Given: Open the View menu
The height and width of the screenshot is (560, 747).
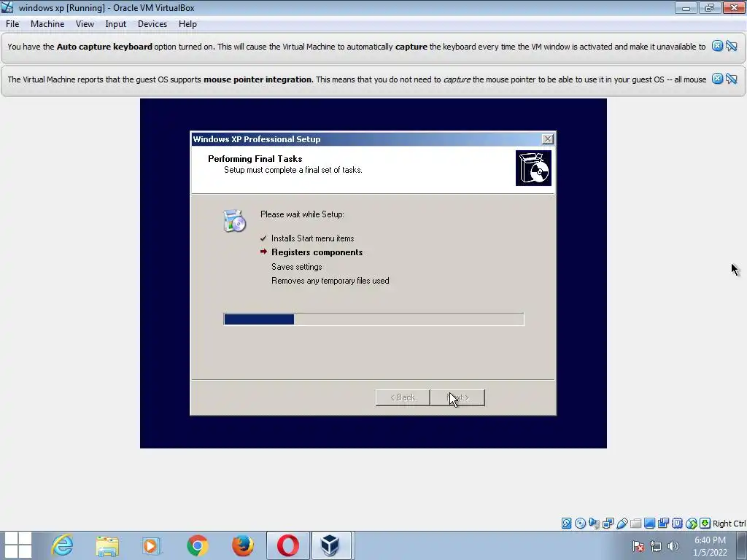Looking at the screenshot, I should point(85,24).
